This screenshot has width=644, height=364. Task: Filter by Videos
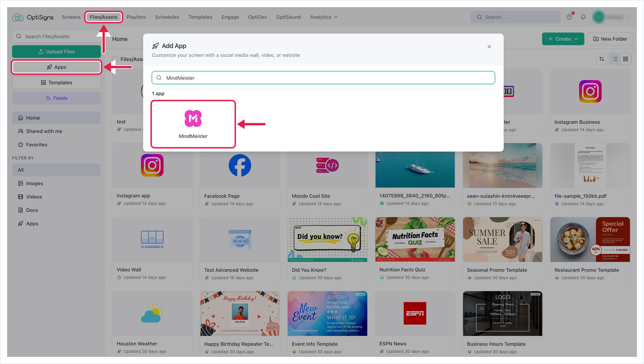(56, 197)
